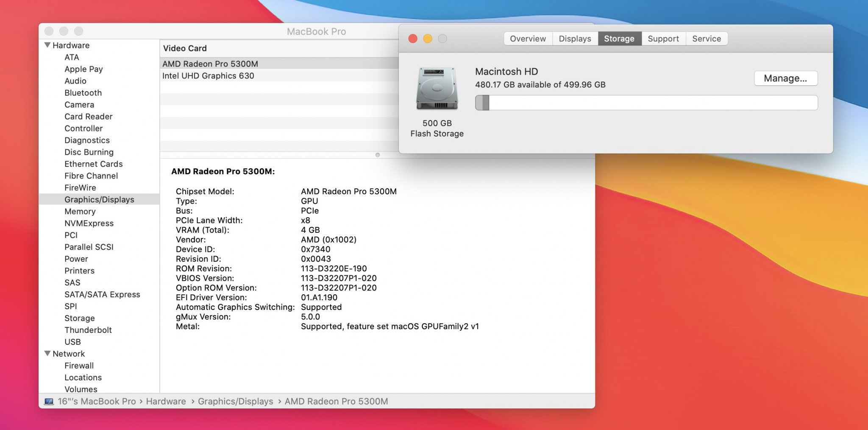This screenshot has width=868, height=430.
Task: Open the SPI item
Action: pyautogui.click(x=71, y=307)
